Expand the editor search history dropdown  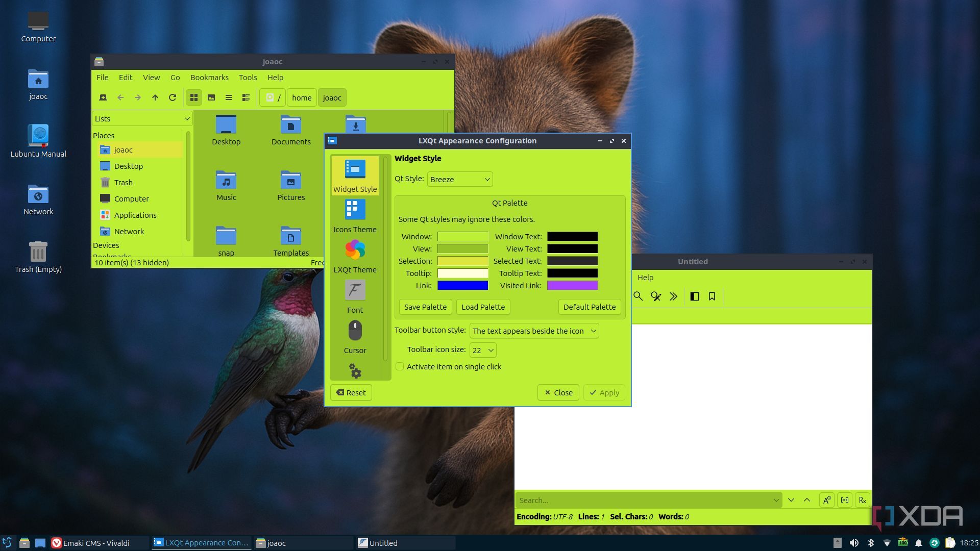(776, 500)
